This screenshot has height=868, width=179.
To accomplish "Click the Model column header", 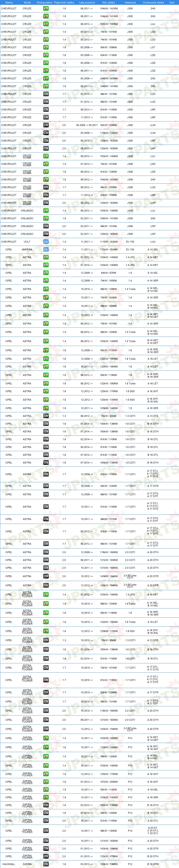I will point(27,2).
